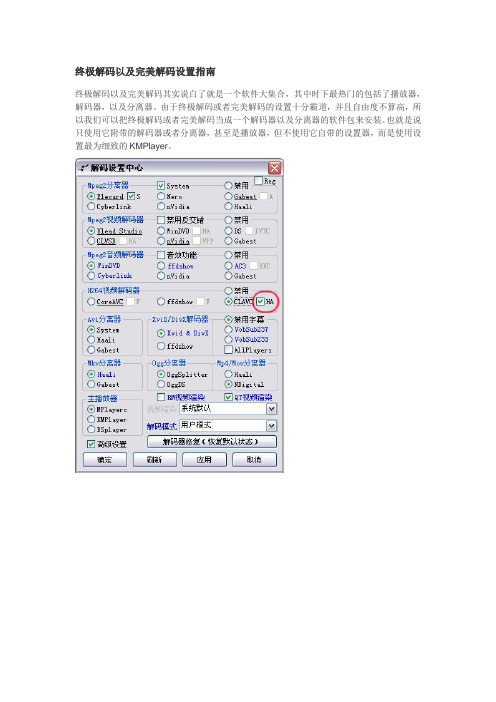Select OggSplitter in Ogg分离器 group

161,374
